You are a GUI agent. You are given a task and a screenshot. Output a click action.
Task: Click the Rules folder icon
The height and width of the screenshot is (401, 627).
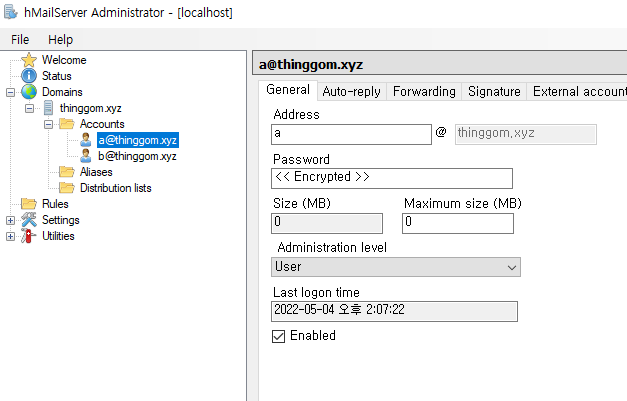click(x=29, y=204)
